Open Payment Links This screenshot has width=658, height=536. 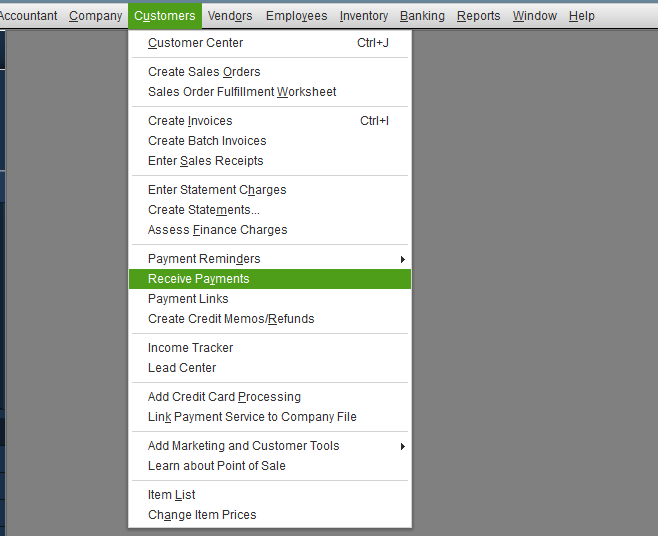coord(188,299)
